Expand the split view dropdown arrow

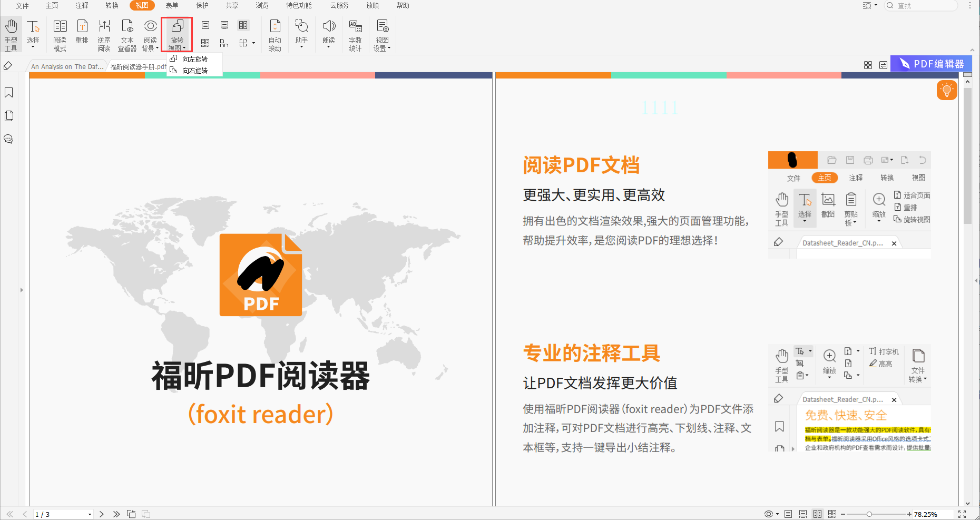pos(254,43)
